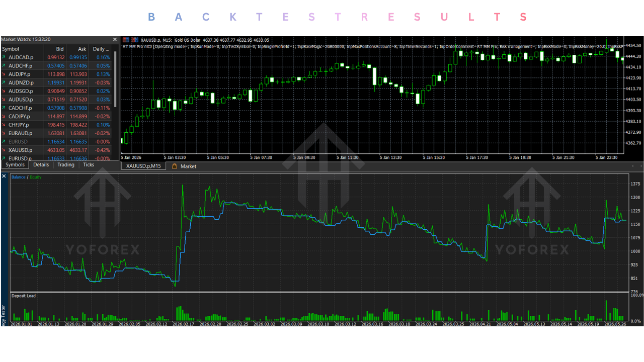Click the AT MM Pro mt5 expert label
644x362 pixels.
(x=137, y=46)
